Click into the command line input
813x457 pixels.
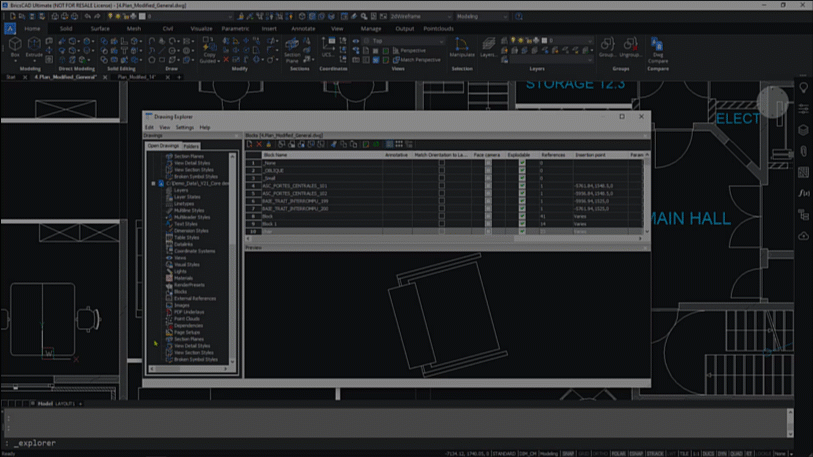pos(399,443)
